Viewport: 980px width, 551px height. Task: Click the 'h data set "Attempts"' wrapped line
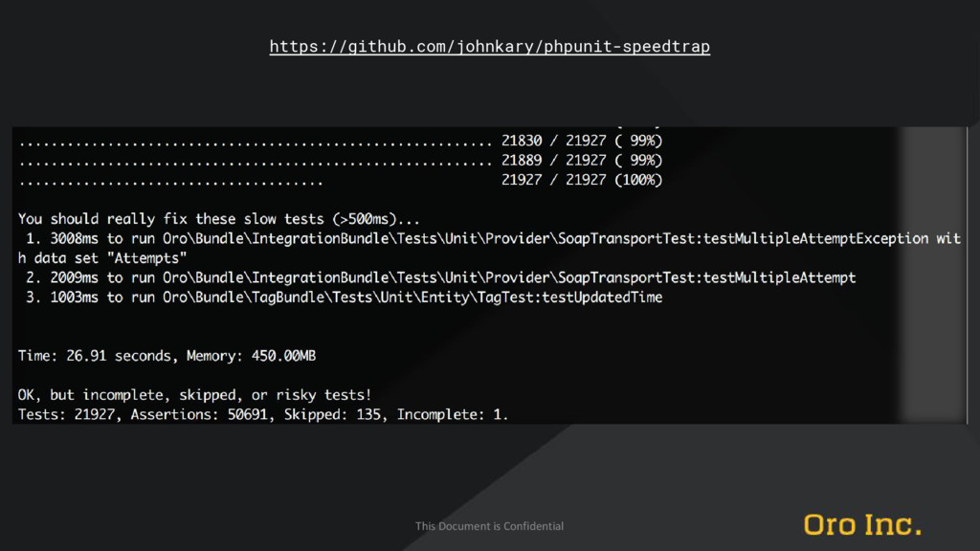click(102, 258)
